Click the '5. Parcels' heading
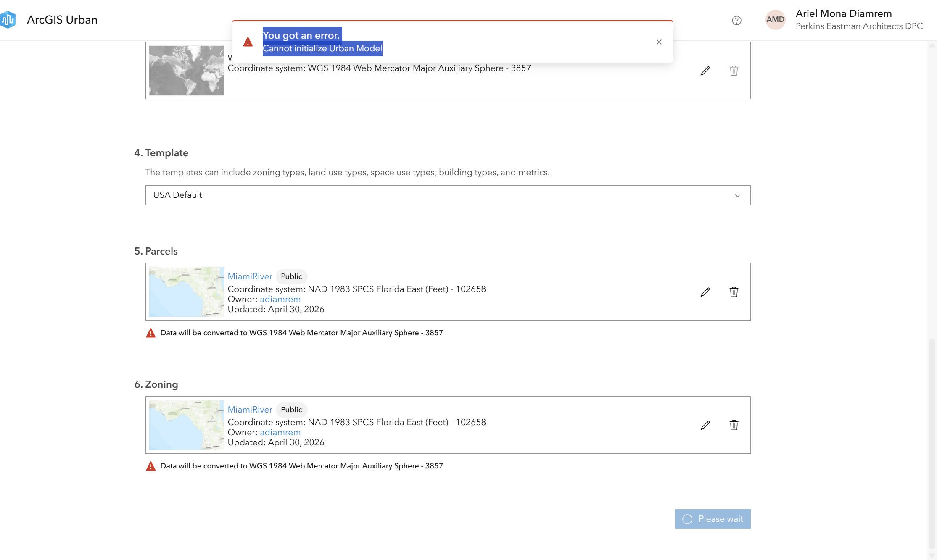 156,251
